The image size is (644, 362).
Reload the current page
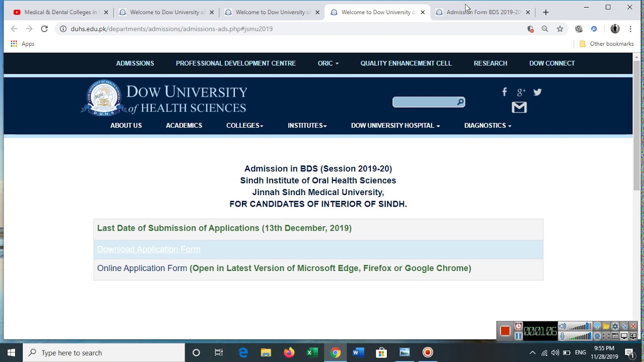44,29
